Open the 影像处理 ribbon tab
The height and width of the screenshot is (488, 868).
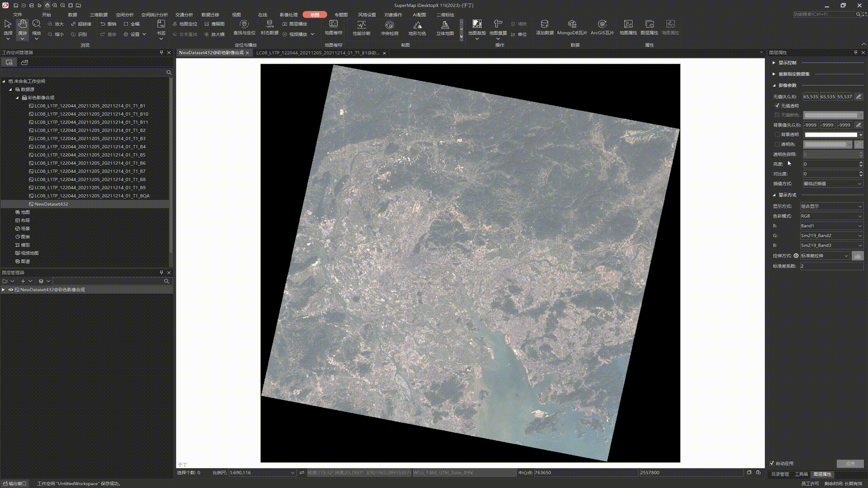click(x=288, y=15)
